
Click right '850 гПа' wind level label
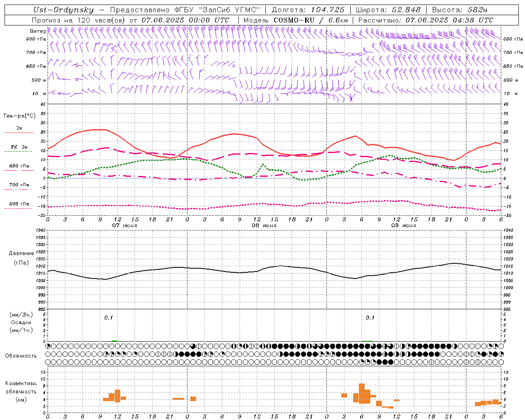[x=513, y=66]
